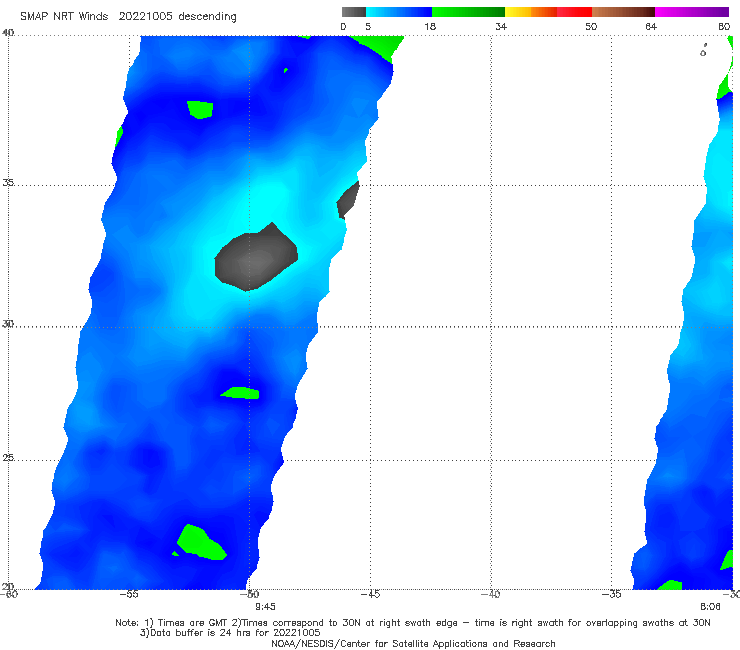
Task: Click the color bar label '50'
Action: click(x=591, y=26)
